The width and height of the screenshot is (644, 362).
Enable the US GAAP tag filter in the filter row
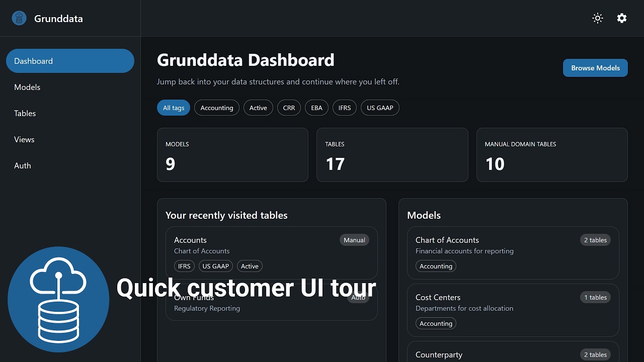click(x=380, y=108)
